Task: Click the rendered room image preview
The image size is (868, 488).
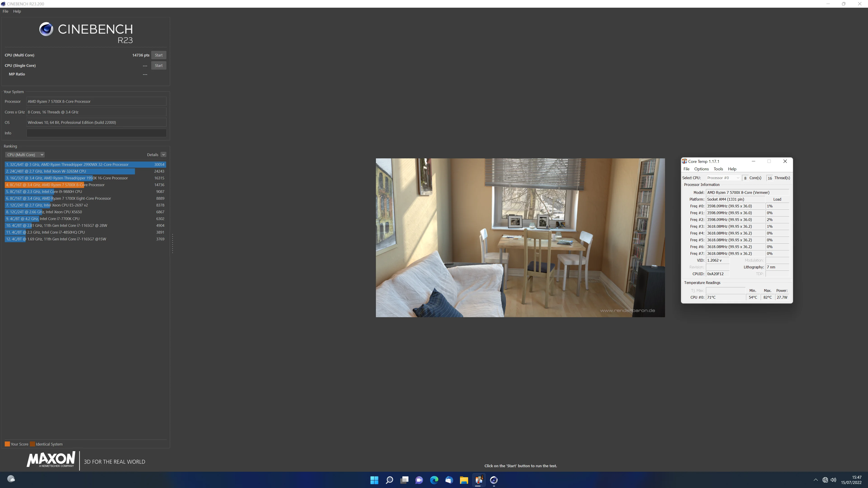Action: click(520, 238)
